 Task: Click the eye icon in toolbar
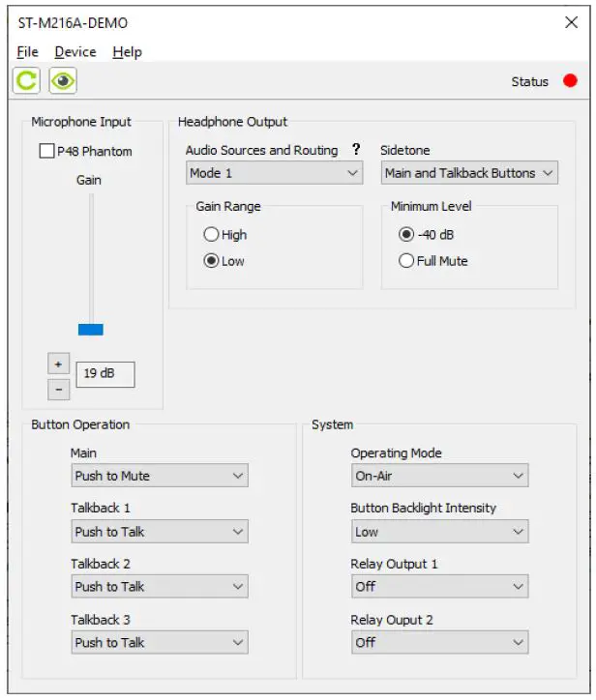point(64,81)
